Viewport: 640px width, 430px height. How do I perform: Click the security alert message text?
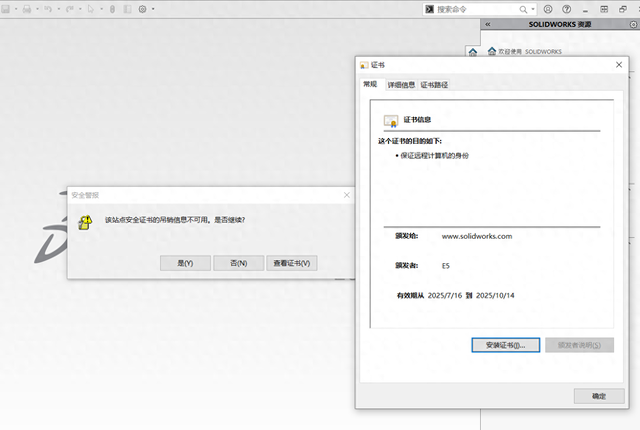point(175,220)
